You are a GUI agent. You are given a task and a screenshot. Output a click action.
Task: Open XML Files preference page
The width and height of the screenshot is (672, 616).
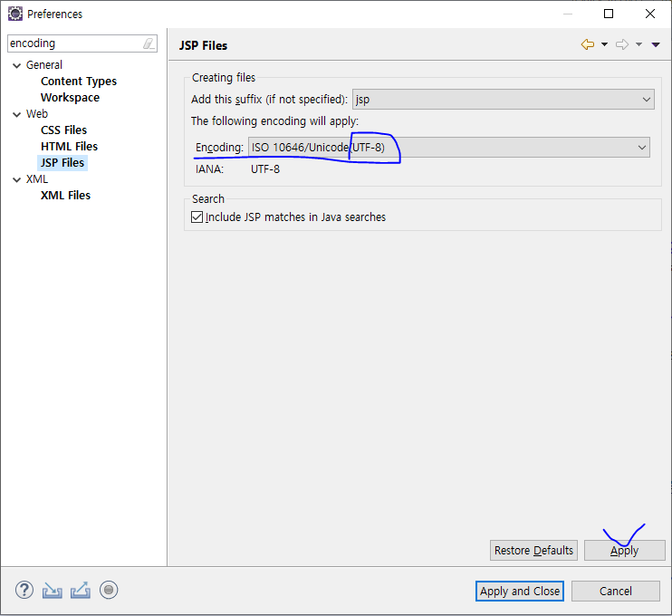click(65, 195)
